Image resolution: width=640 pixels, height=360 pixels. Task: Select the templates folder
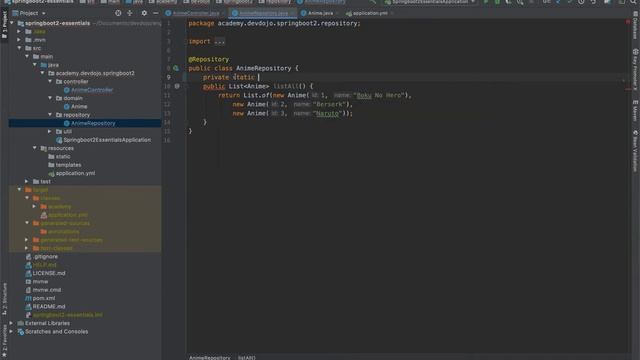68,165
